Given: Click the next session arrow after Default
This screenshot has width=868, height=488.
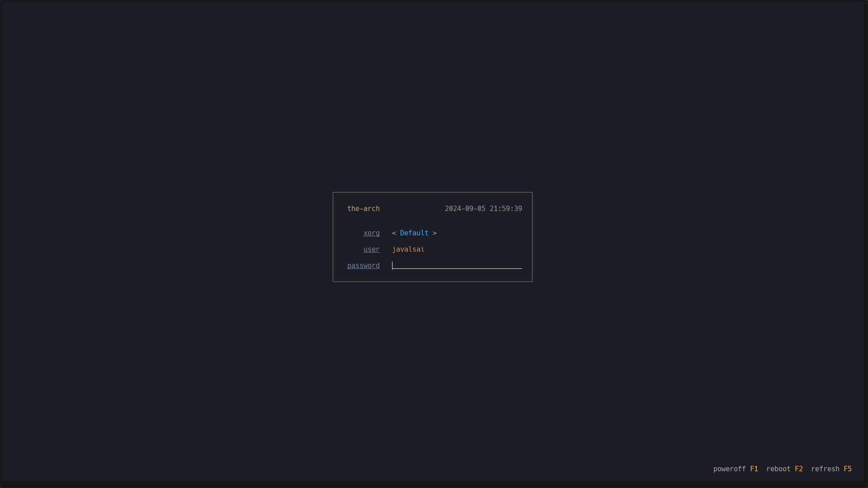Looking at the screenshot, I should pos(434,233).
